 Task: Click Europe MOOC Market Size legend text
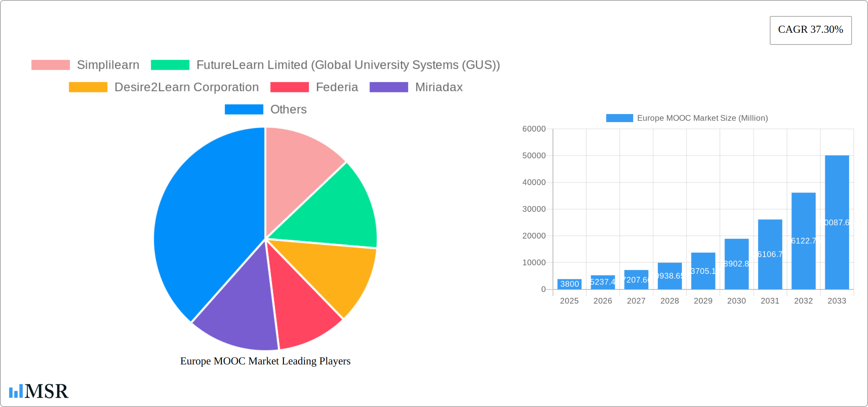702,118
